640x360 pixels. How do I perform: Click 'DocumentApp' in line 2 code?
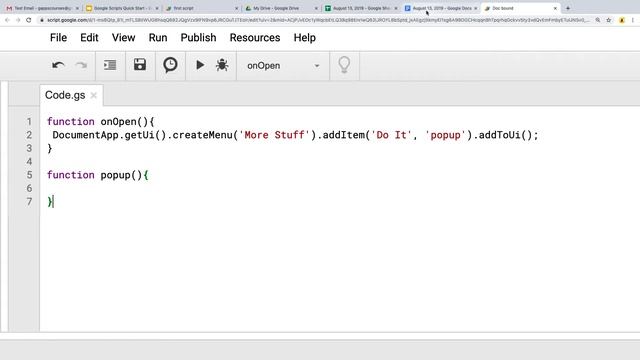click(85, 135)
